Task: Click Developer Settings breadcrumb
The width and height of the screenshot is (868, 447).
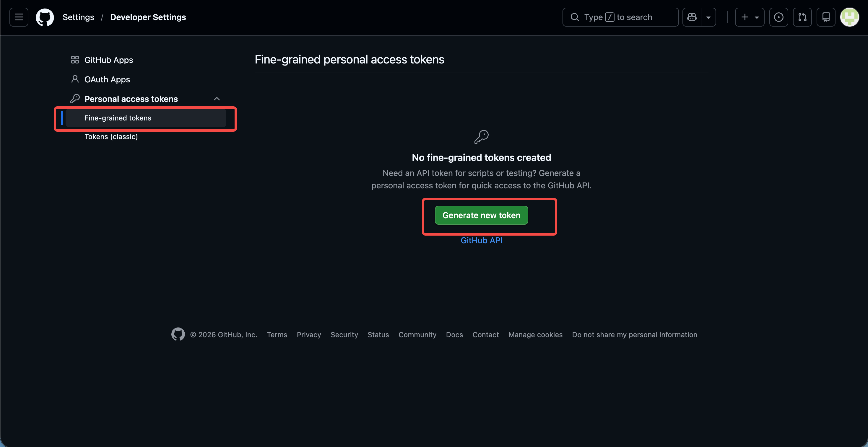Action: pos(148,17)
